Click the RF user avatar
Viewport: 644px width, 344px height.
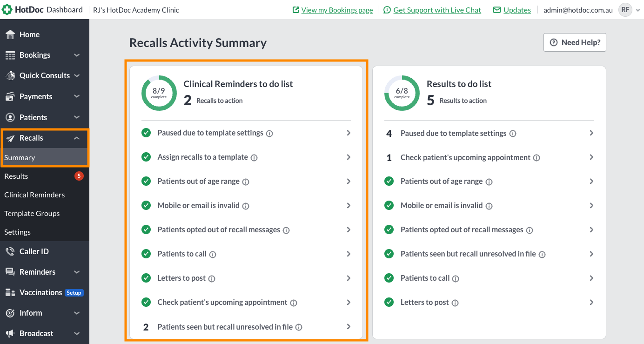[625, 10]
